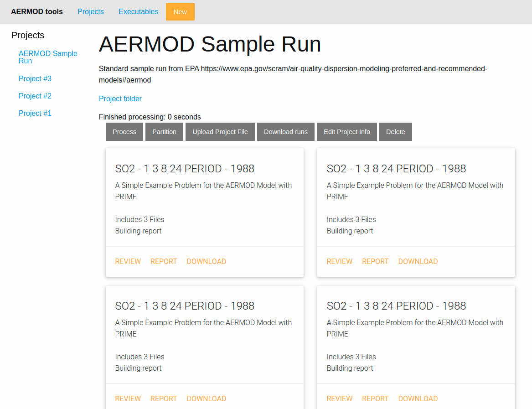Click REVIEW on the bottom-right run card
Image resolution: width=532 pixels, height=409 pixels.
point(340,399)
